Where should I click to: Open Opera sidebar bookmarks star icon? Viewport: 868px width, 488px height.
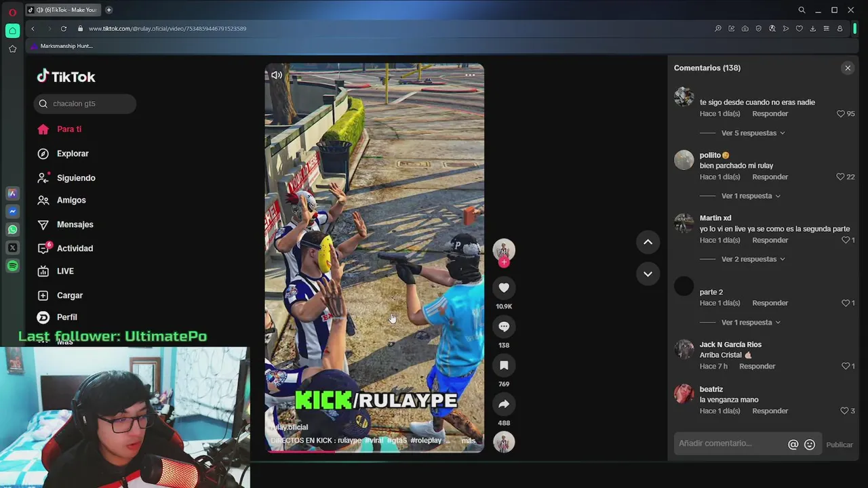[12, 49]
